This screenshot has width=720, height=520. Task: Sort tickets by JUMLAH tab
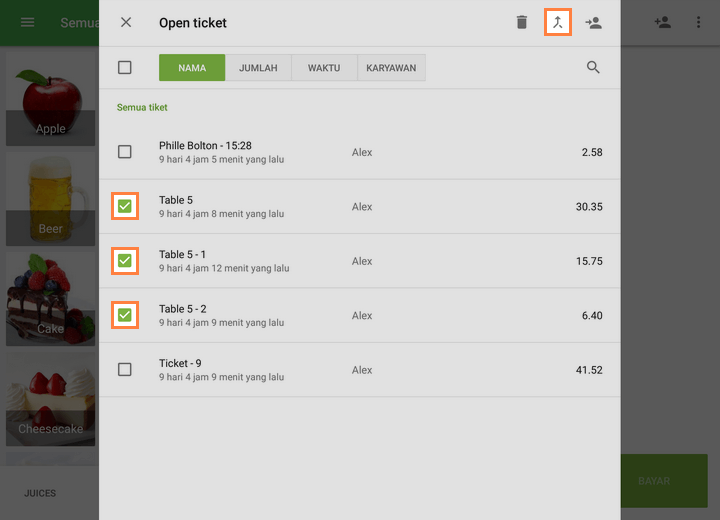(x=258, y=68)
